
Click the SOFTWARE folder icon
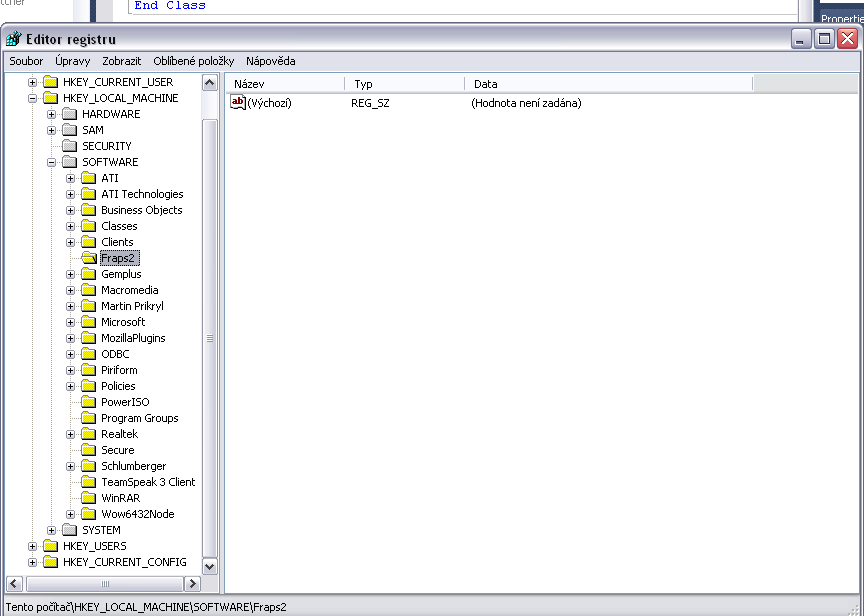pos(69,162)
